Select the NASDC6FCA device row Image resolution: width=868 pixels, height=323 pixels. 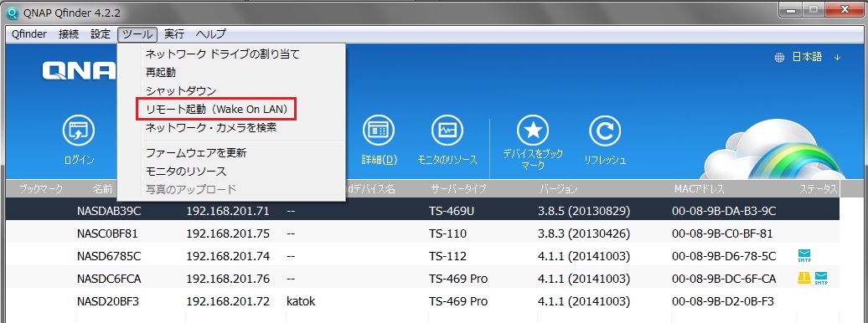423,279
